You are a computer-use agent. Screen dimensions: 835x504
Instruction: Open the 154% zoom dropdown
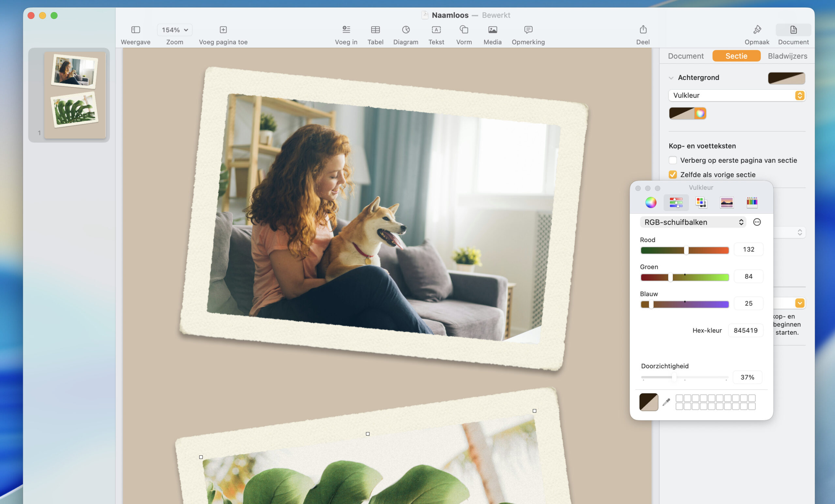175,30
